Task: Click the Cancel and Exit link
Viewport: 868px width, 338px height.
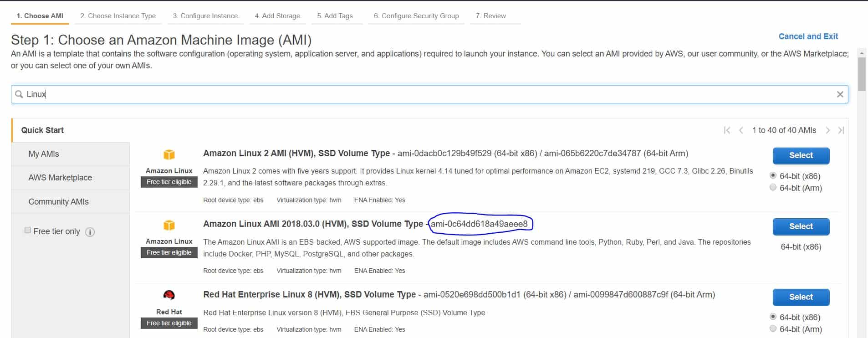Action: tap(808, 36)
